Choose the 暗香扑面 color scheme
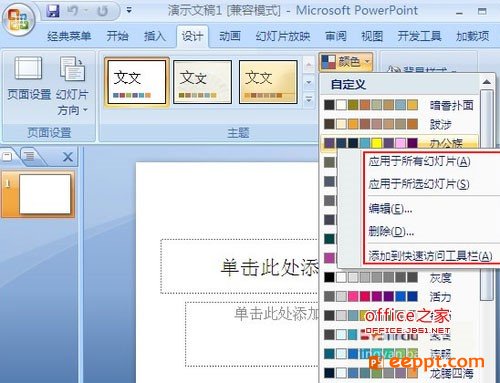 [400, 105]
